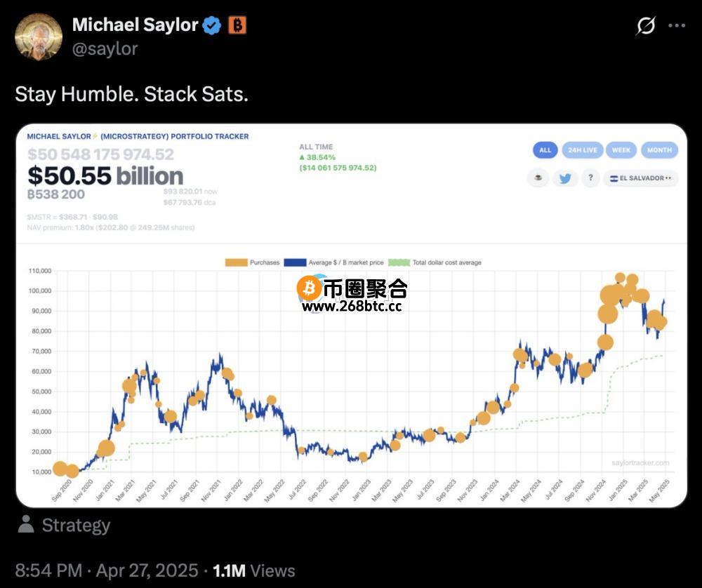The width and height of the screenshot is (702, 588).
Task: Click the question mark help icon
Action: pyautogui.click(x=590, y=178)
